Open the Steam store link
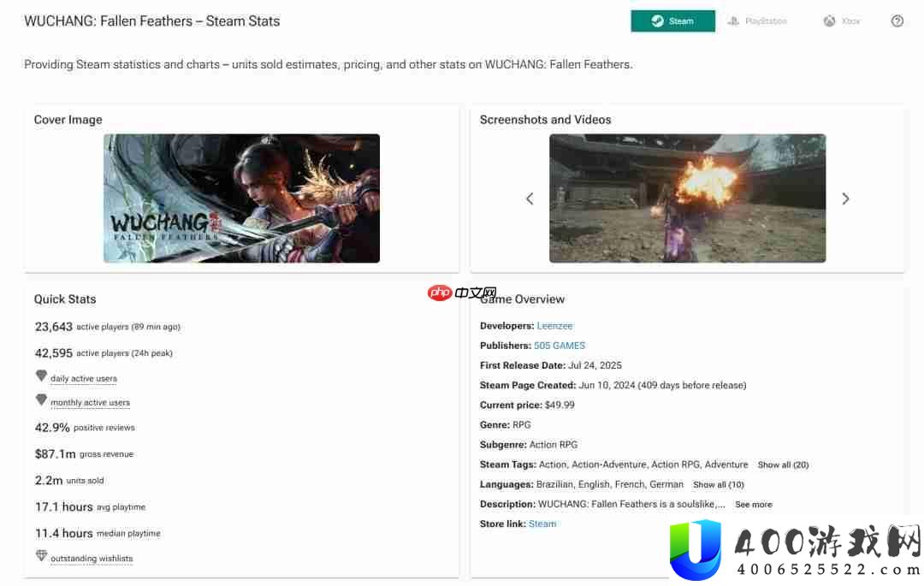The image size is (924, 586). [542, 524]
